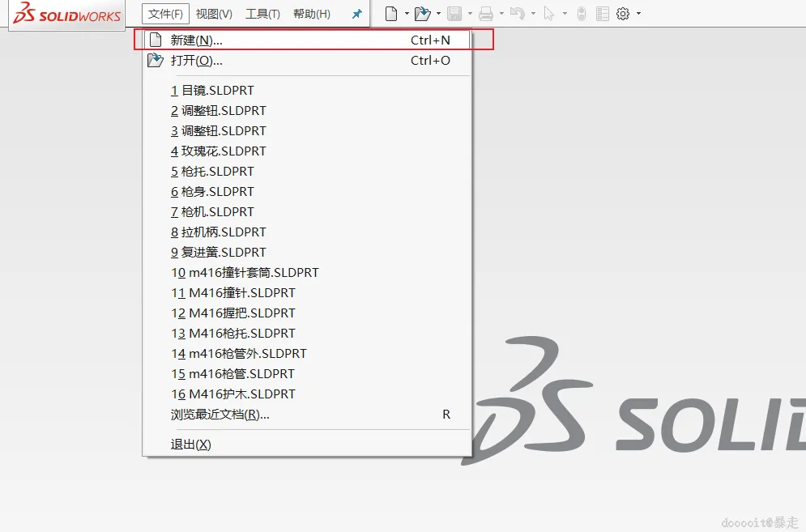Screen dimensions: 806x532
Task: Click the File Properties list icon
Action: pos(603,14)
